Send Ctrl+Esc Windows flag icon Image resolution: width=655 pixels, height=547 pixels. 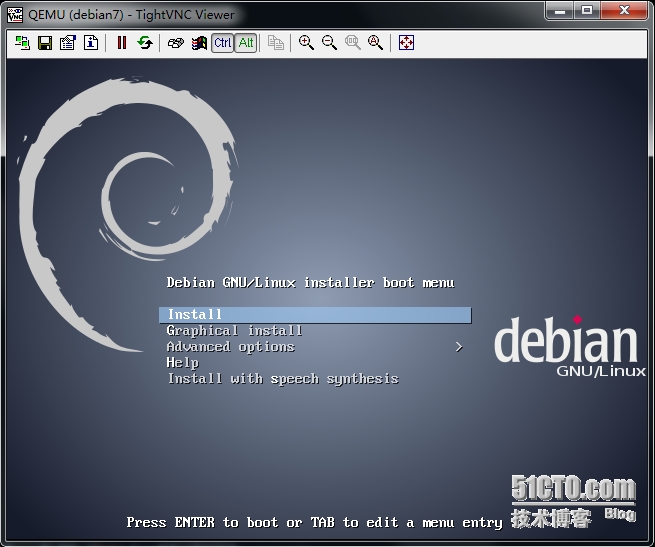click(x=199, y=43)
